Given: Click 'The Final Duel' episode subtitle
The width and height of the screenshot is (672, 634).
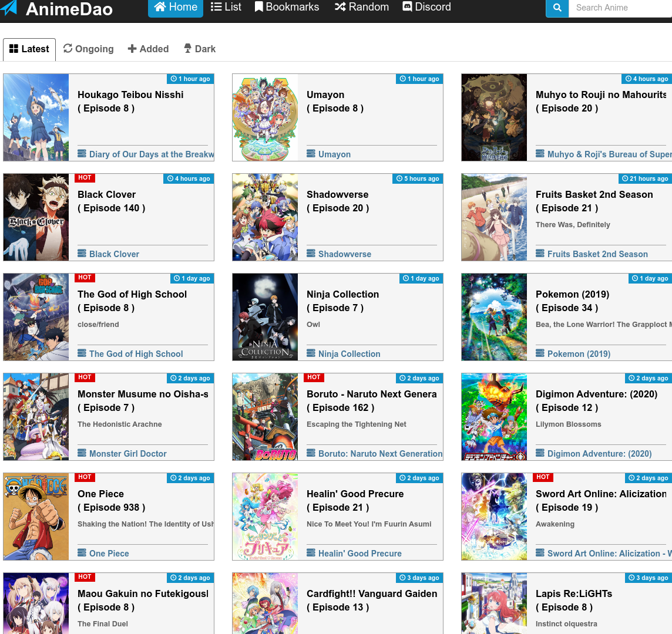Looking at the screenshot, I should click(102, 624).
